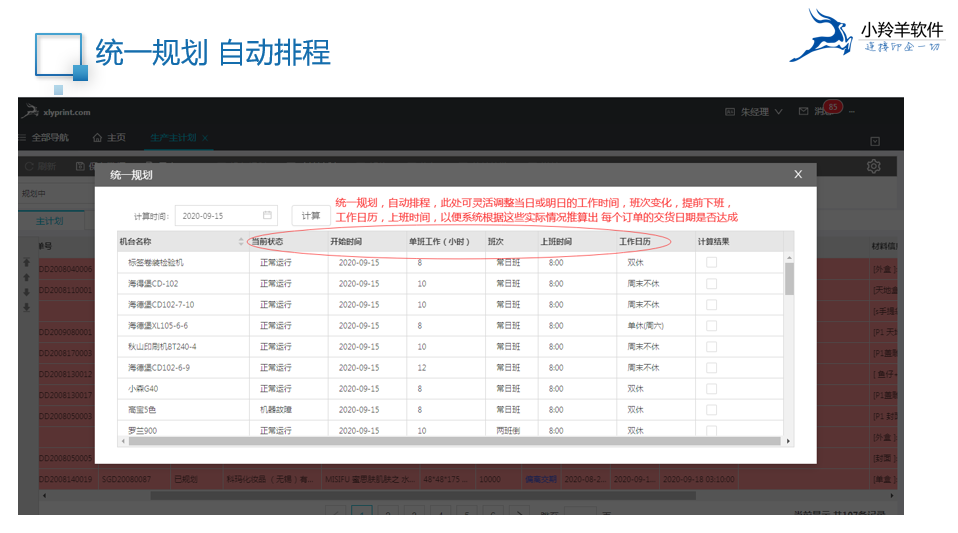The image size is (958, 533).
Task: Click the user card icon beside 朱经理
Action: tap(729, 112)
